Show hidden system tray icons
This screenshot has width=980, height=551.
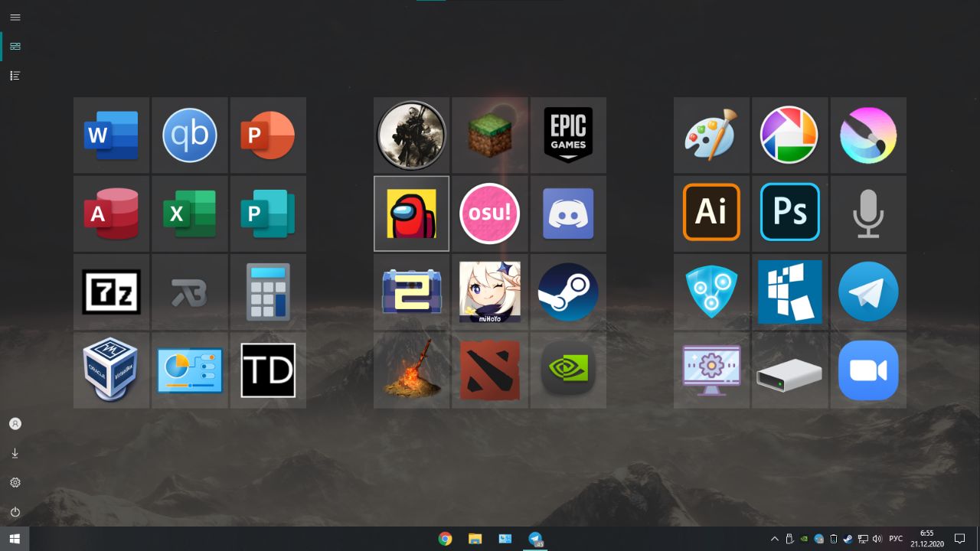click(x=774, y=539)
